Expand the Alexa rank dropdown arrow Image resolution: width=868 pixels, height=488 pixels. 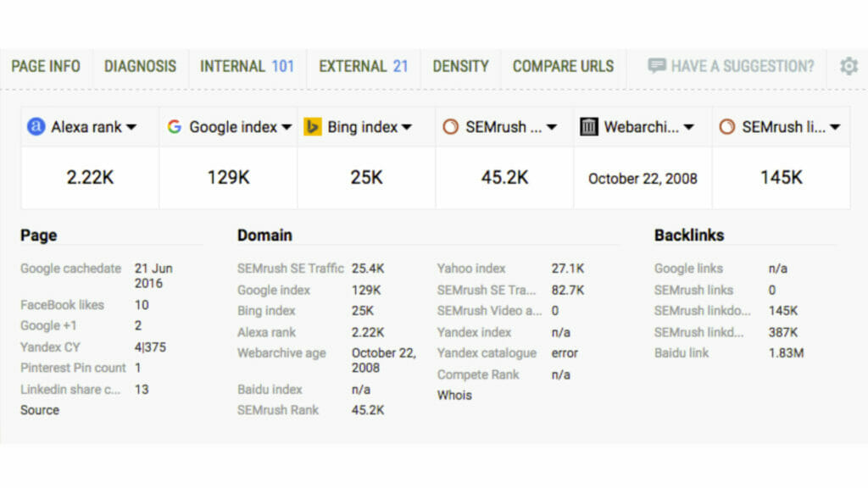[131, 127]
